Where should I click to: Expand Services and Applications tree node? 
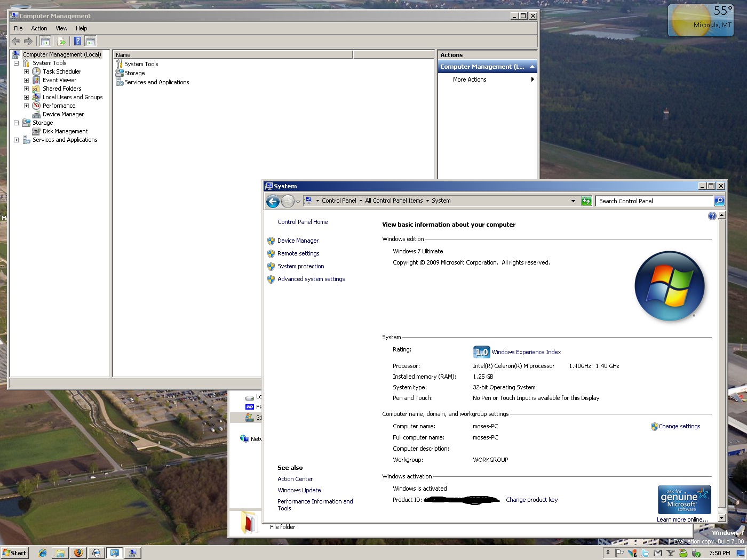[16, 140]
